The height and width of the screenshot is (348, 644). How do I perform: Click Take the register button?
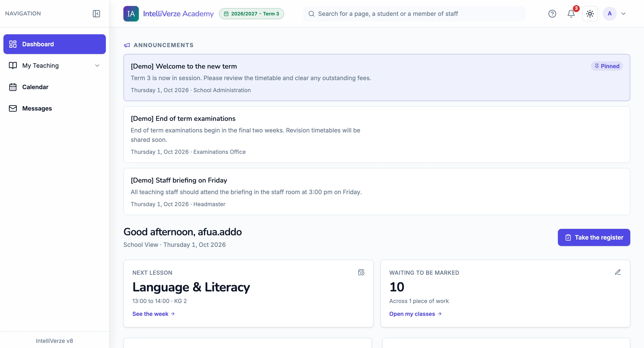[x=594, y=237]
